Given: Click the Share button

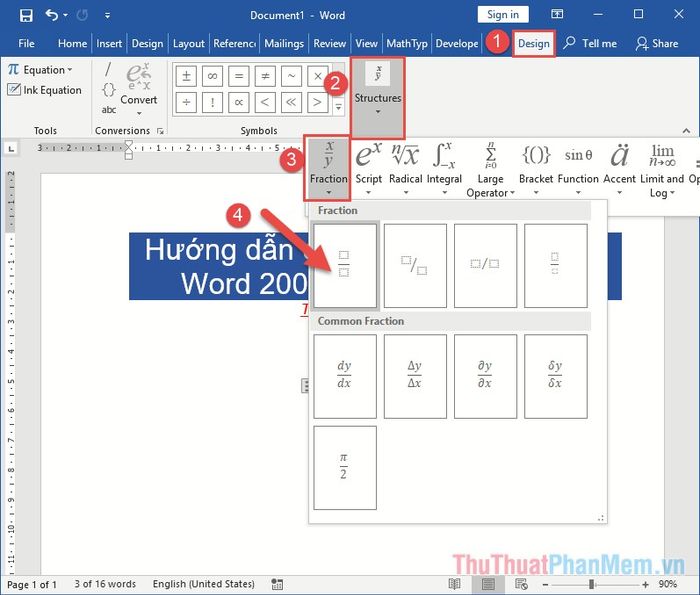Looking at the screenshot, I should tap(657, 44).
